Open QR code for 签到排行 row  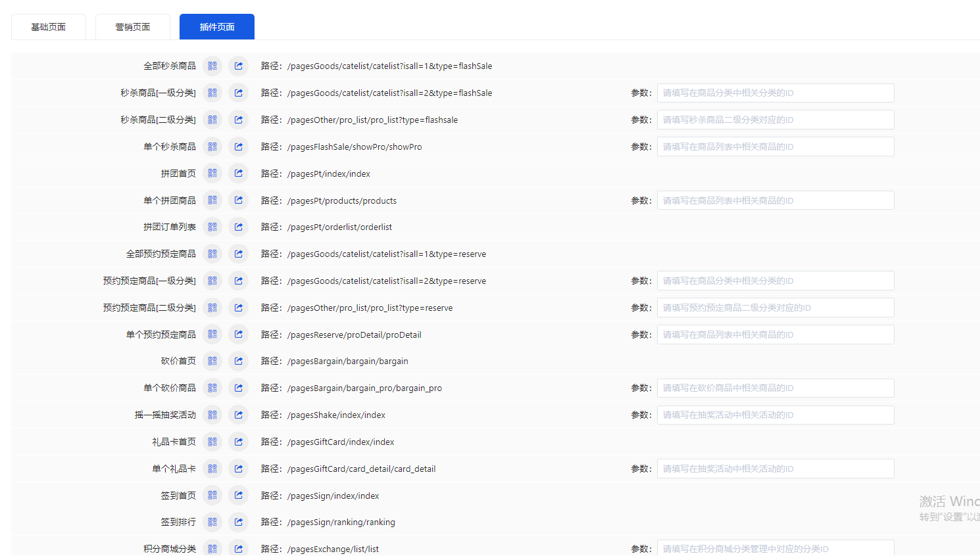(212, 522)
